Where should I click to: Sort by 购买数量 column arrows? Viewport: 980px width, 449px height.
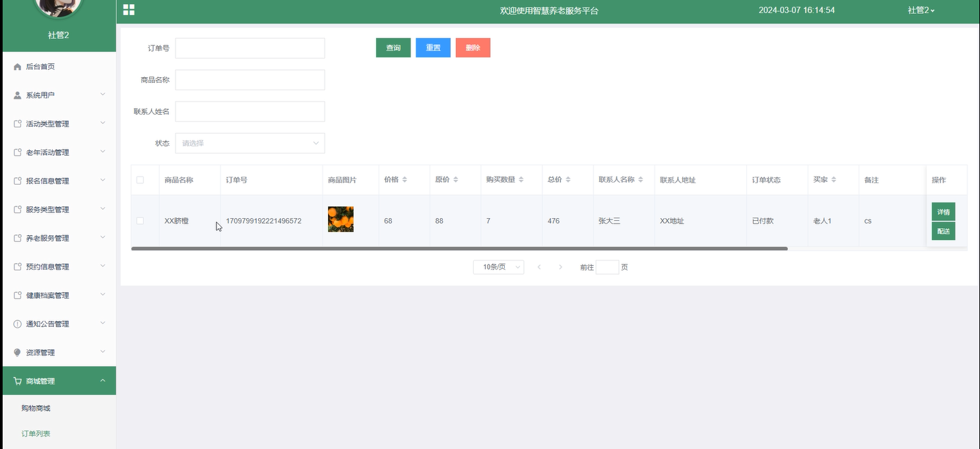coord(521,180)
